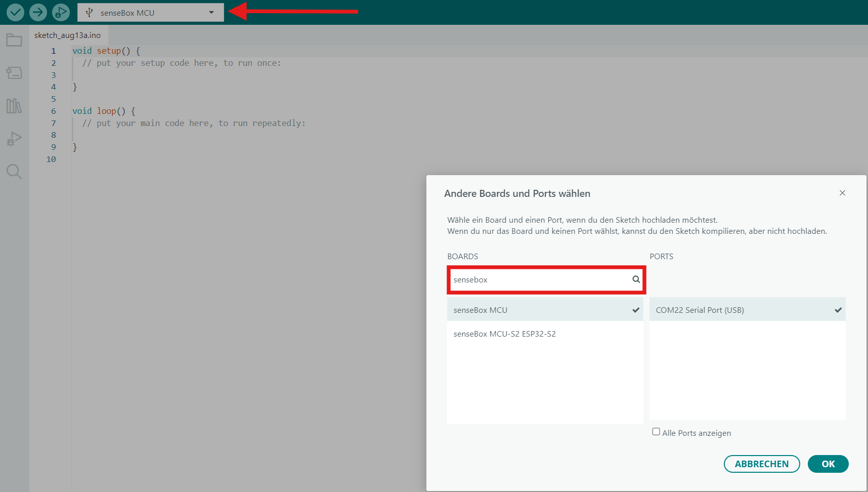Open the Search panel magnifier icon
868x492 pixels.
14,172
